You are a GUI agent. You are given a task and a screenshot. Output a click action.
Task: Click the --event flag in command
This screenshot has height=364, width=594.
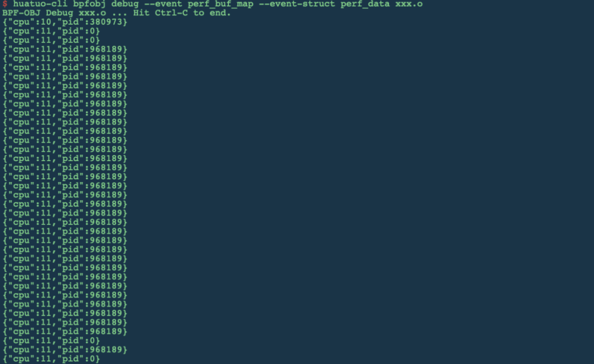click(163, 4)
